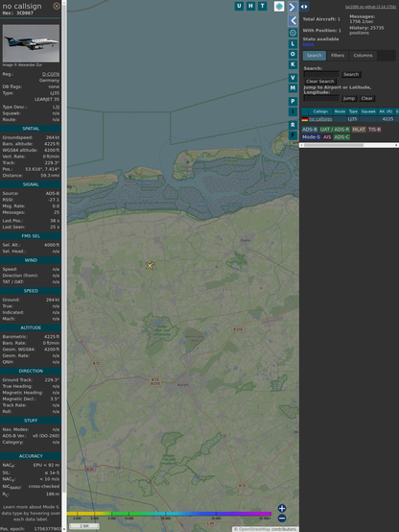Click the altitude color legend bar

(x=169, y=514)
